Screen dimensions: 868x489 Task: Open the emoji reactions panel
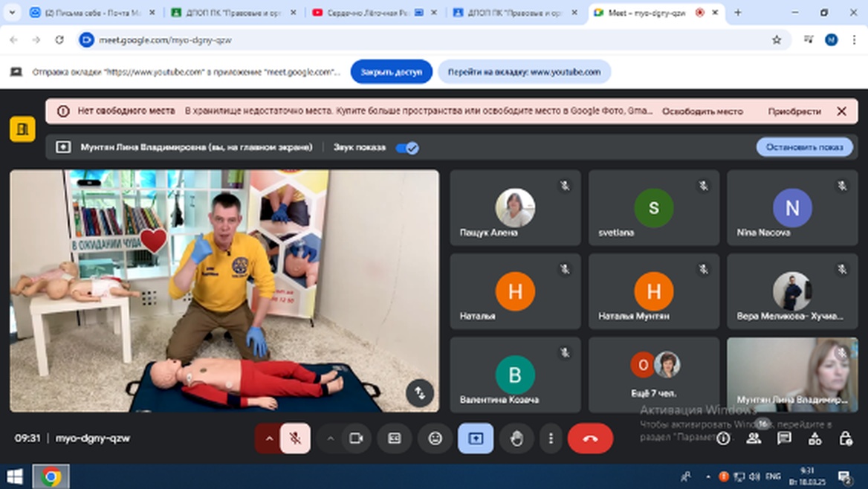[435, 438]
